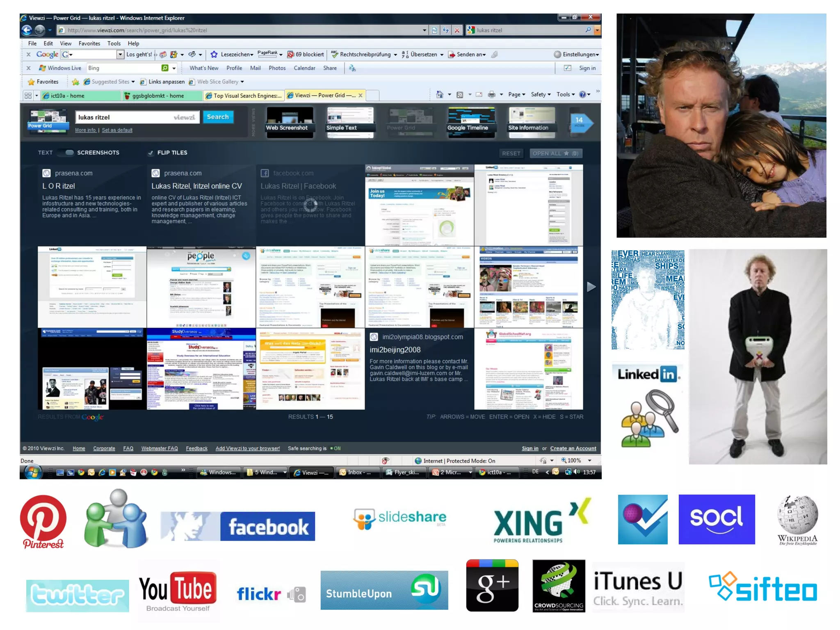This screenshot has height=630, width=840.
Task: Open the Home page icon in command bar
Action: (x=439, y=95)
